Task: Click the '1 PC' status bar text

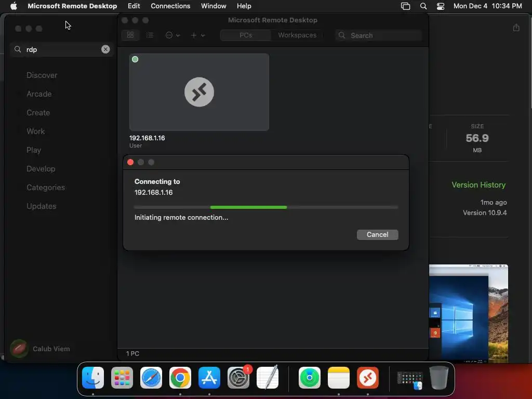Action: 132,353
